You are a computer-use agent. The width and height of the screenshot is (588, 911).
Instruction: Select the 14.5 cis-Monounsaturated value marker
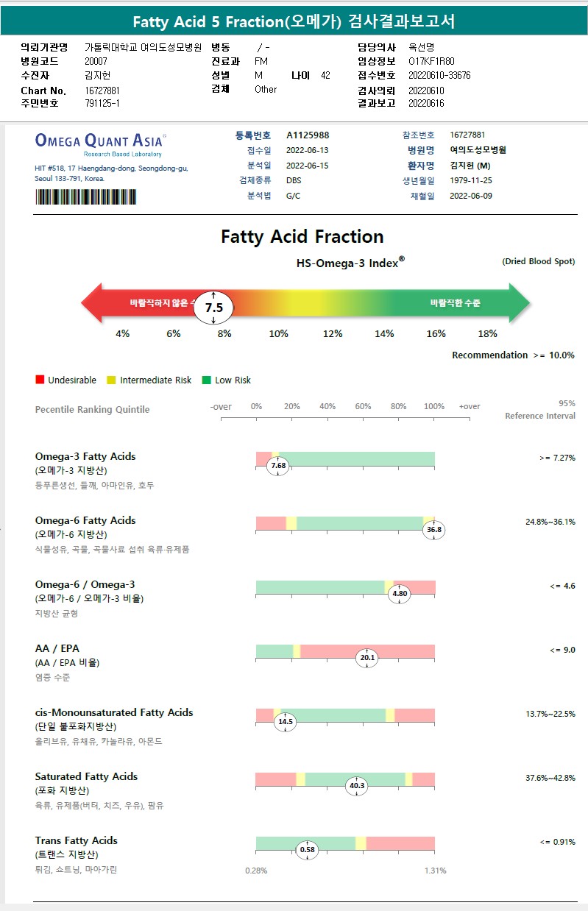click(x=285, y=722)
